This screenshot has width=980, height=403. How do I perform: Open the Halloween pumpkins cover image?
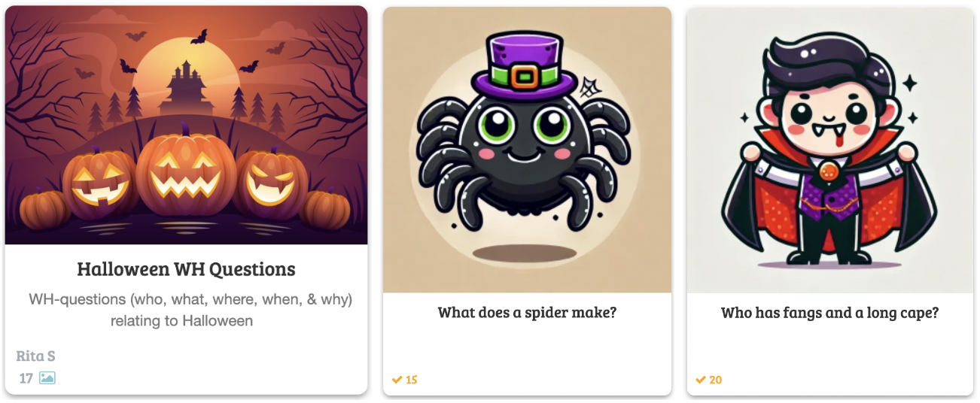186,125
